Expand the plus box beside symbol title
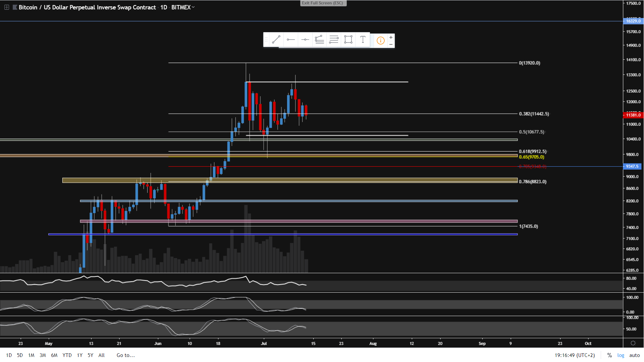The height and width of the screenshot is (362, 644). click(7, 7)
